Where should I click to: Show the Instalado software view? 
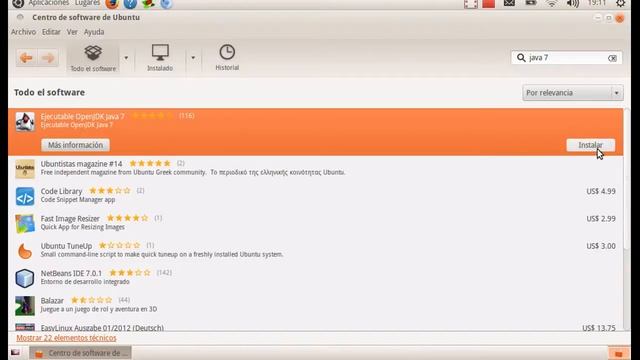pos(160,58)
